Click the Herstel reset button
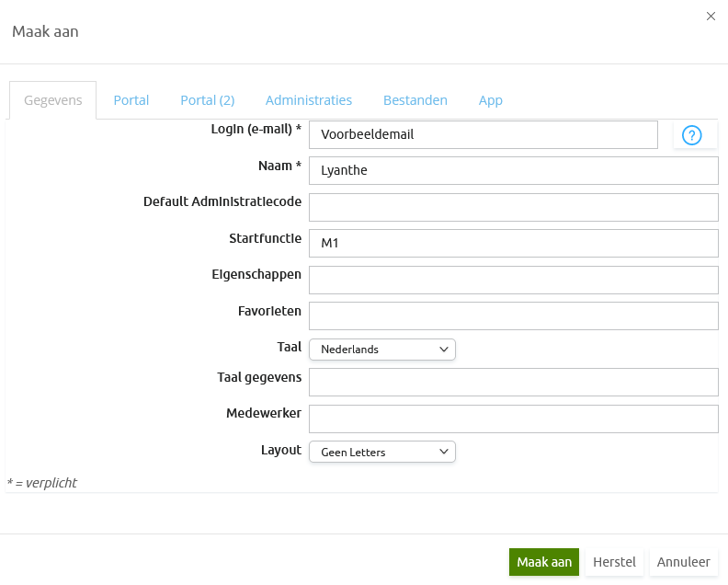The height and width of the screenshot is (585, 728). point(614,562)
